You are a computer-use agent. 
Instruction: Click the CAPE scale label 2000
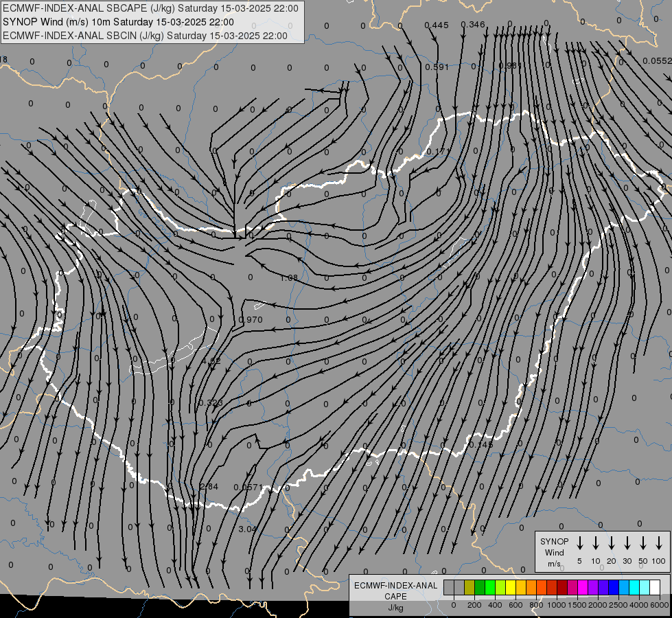(598, 605)
